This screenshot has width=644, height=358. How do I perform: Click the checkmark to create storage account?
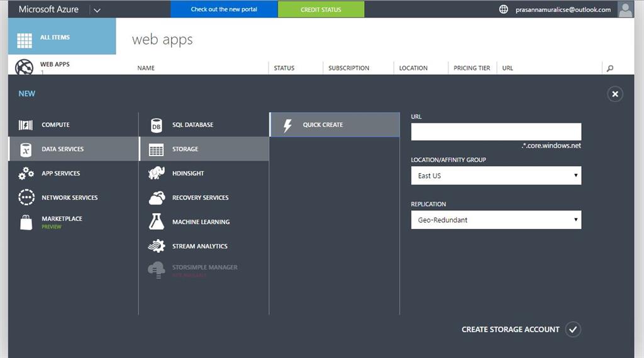pos(573,329)
